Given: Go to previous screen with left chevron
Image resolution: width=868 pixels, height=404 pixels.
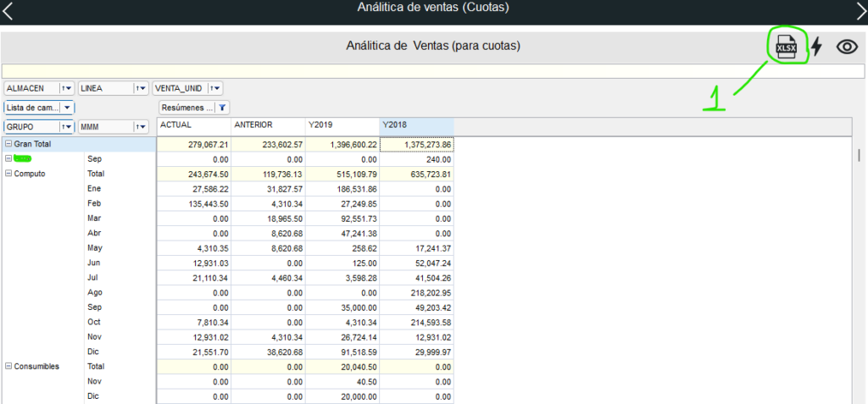Looking at the screenshot, I should click(x=7, y=8).
